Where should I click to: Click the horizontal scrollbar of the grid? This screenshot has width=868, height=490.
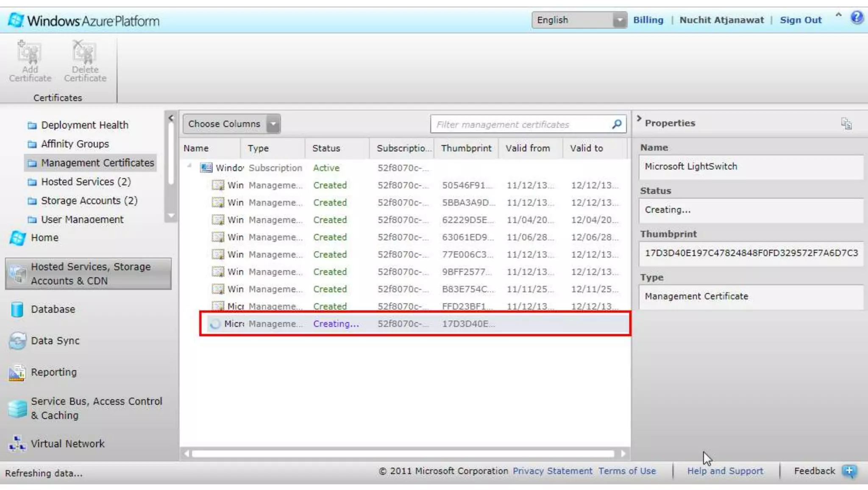coord(403,454)
